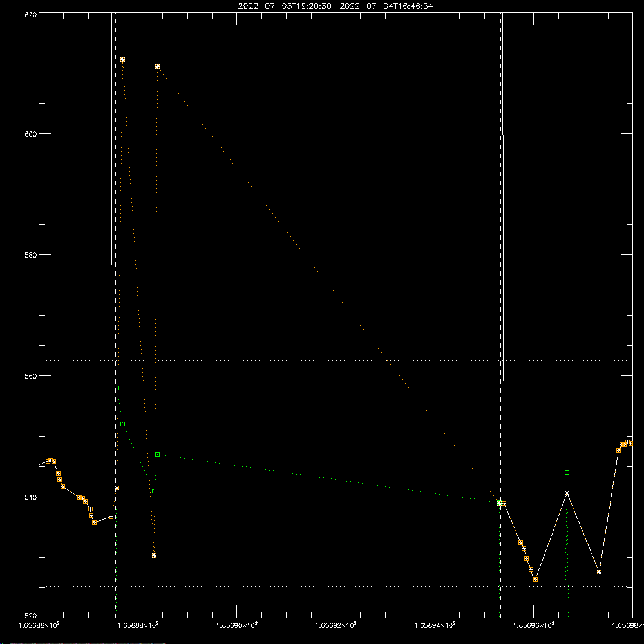Click the y-axis label 620
This screenshot has height=644, width=644.
click(31, 15)
